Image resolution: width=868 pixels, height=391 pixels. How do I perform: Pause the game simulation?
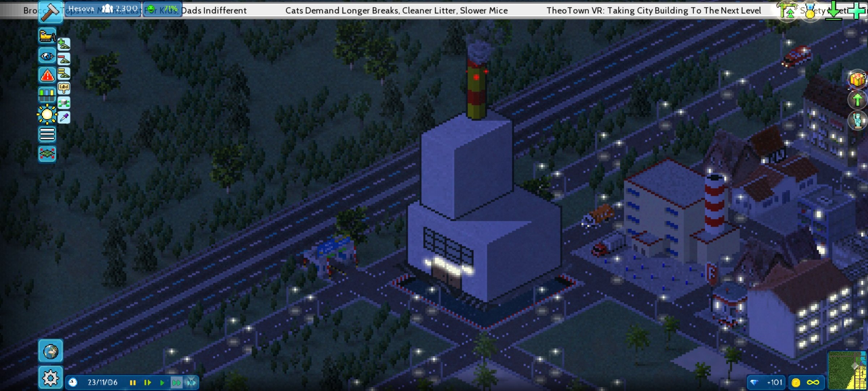(x=133, y=383)
